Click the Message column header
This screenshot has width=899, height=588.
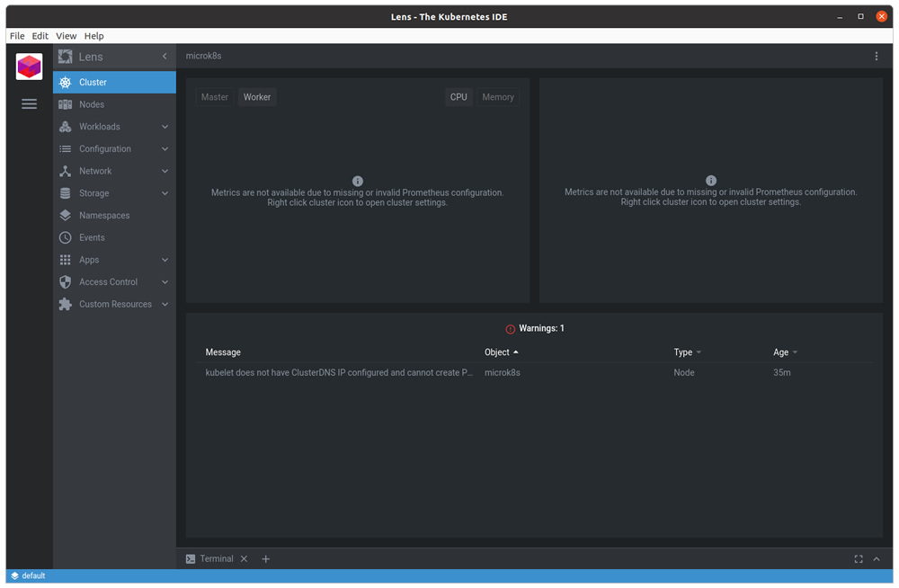[x=223, y=352]
